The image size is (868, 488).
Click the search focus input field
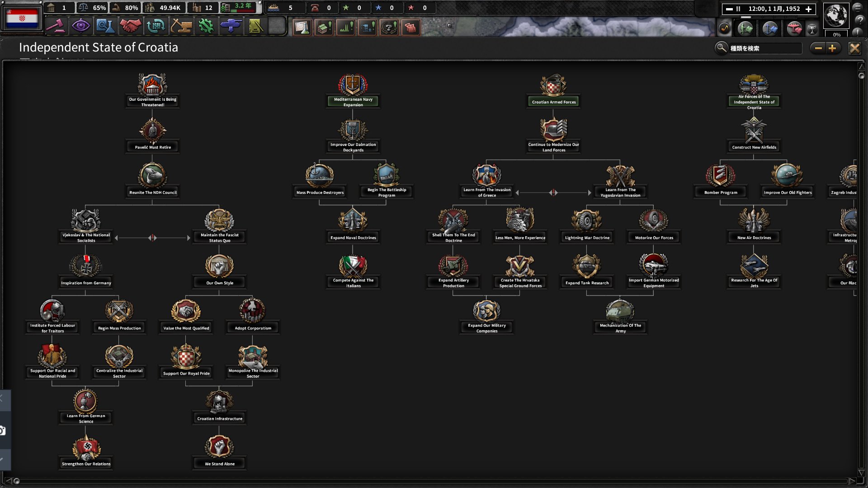tap(765, 48)
